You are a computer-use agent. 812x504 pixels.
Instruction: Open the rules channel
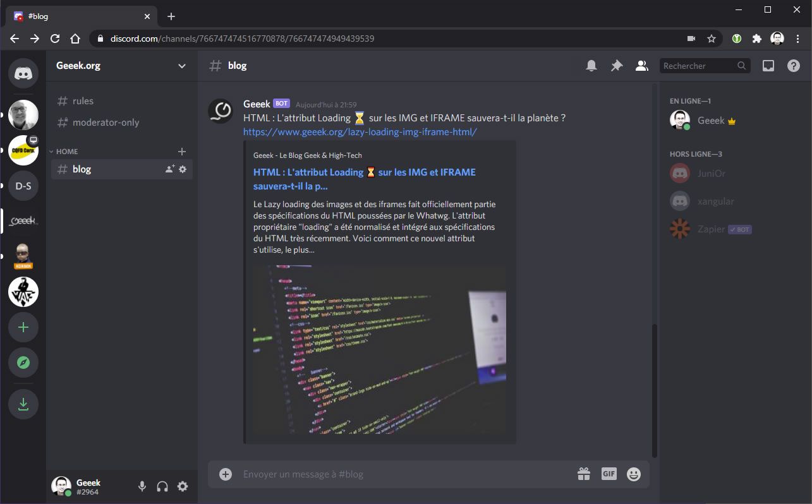122,101
